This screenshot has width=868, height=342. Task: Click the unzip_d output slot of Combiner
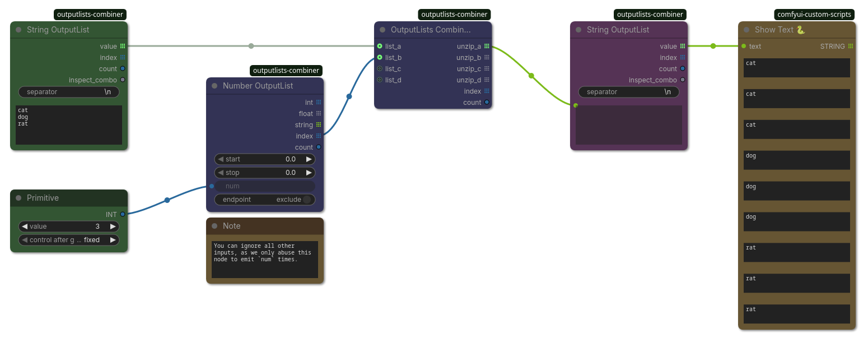coord(487,80)
